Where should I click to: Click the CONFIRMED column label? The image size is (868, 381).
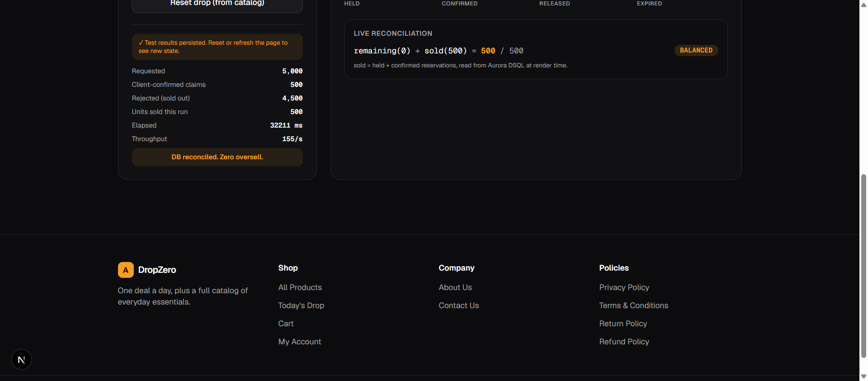(x=460, y=4)
